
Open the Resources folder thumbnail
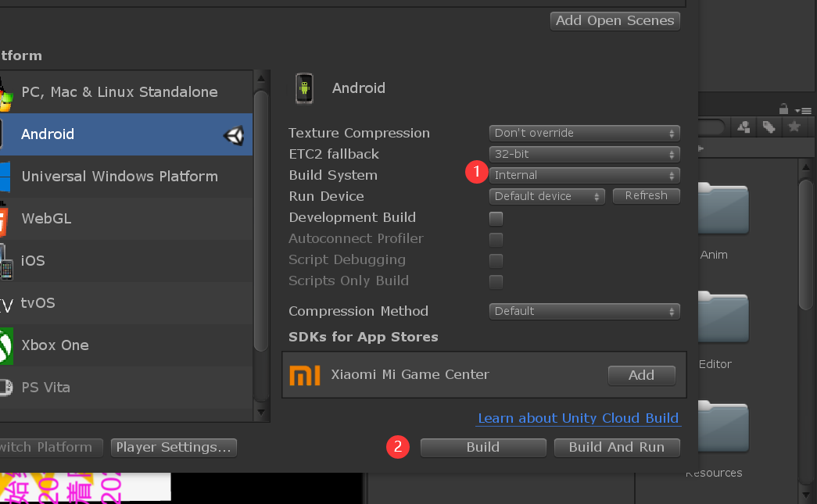[x=723, y=427]
